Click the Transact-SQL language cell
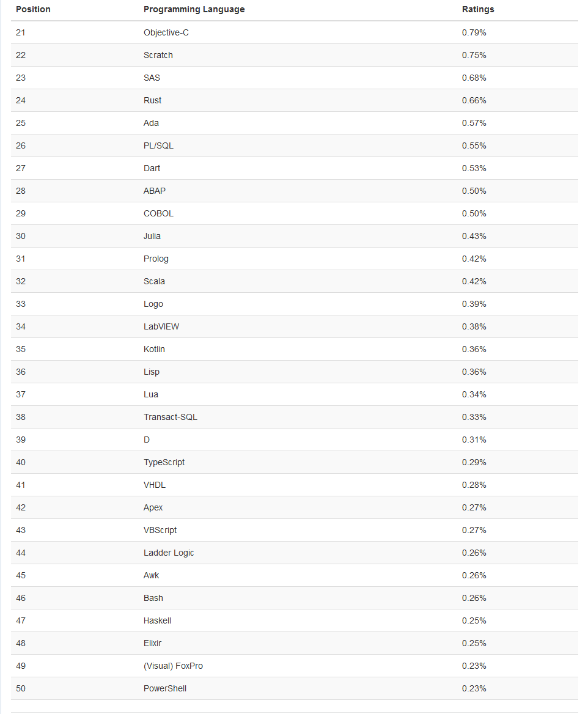Screen dimensions: 588x714 (171, 417)
